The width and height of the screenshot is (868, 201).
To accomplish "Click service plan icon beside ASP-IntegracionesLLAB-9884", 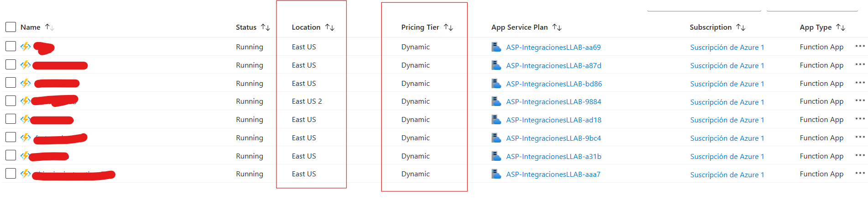I will 496,101.
